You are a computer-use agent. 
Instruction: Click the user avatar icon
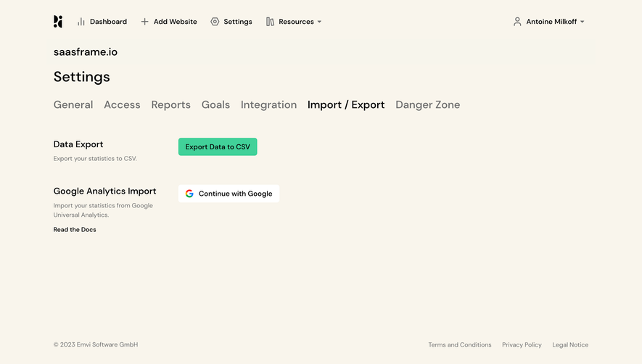tap(517, 22)
